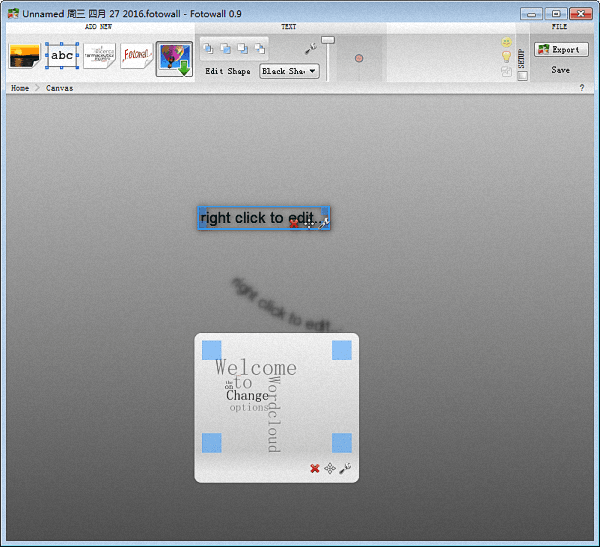Viewport: 600px width, 547px height.
Task: Click the move handle icon on the wordcloud
Action: coord(330,468)
